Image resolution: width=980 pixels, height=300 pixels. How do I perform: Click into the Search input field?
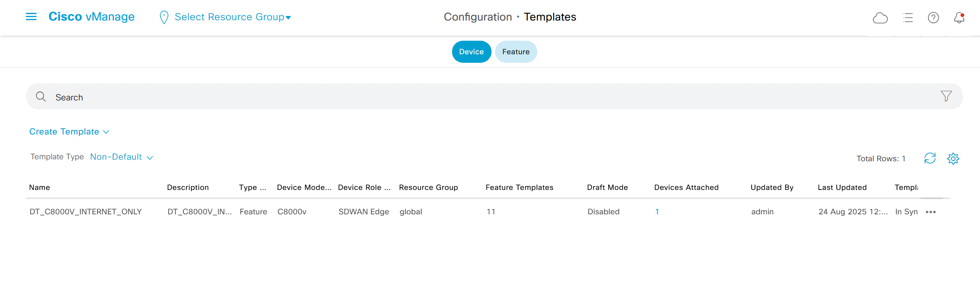click(x=465, y=97)
